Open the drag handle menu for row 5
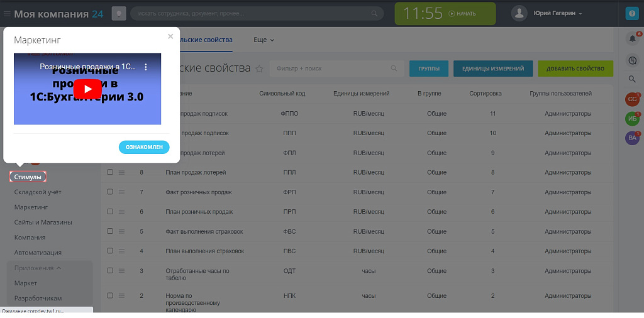Screen dimensions: 644x318 pyautogui.click(x=121, y=231)
